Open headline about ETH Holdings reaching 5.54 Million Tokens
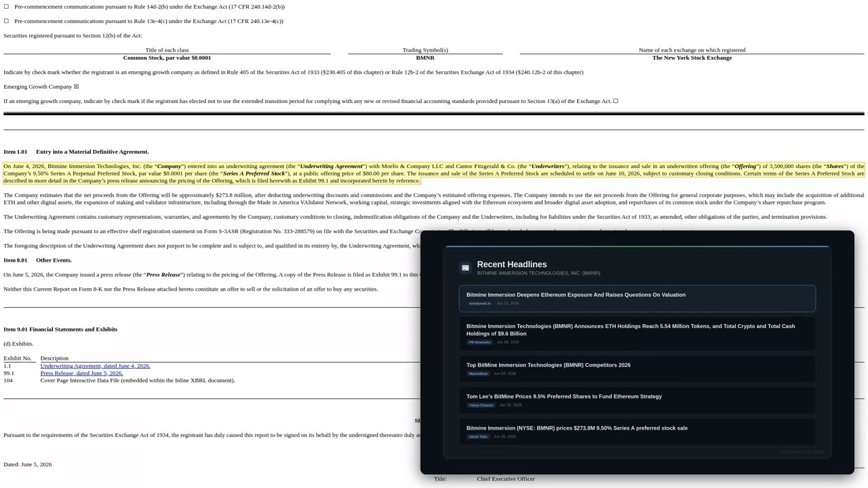The image size is (868, 488). (637, 334)
